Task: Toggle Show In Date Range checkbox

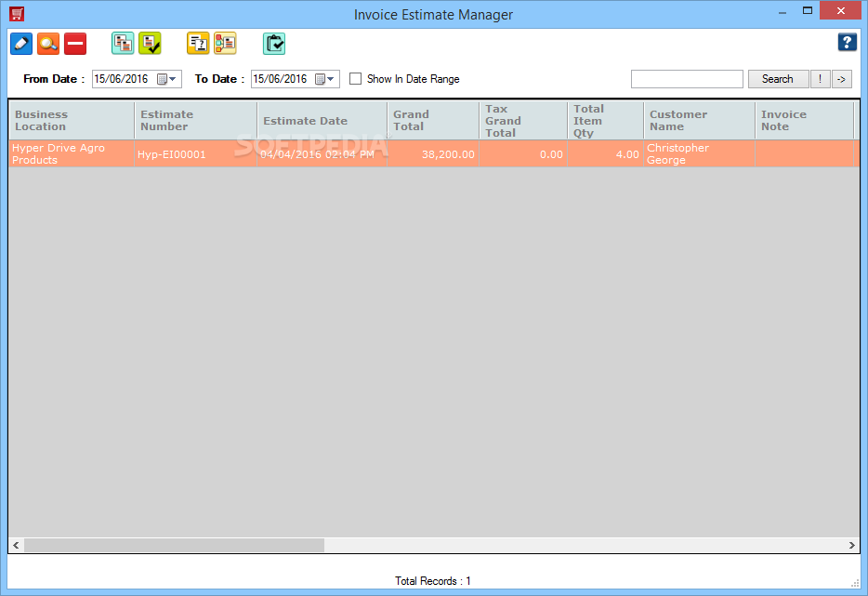Action: tap(355, 79)
